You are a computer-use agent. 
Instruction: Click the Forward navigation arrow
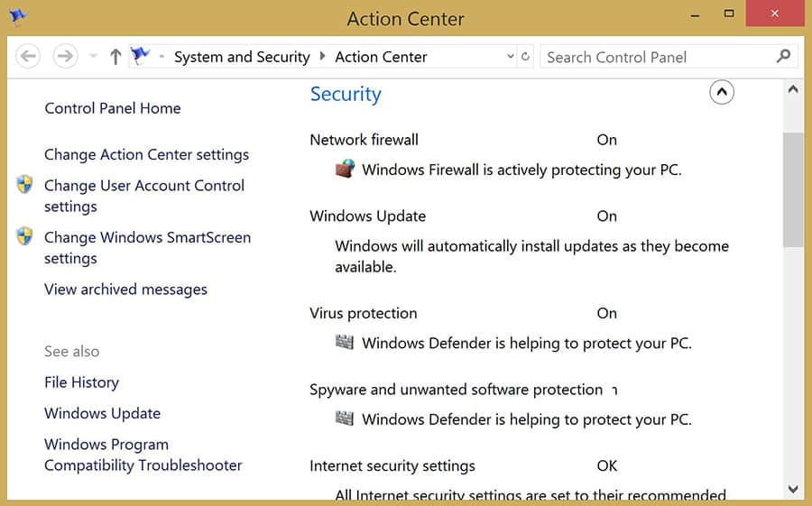pyautogui.click(x=65, y=56)
